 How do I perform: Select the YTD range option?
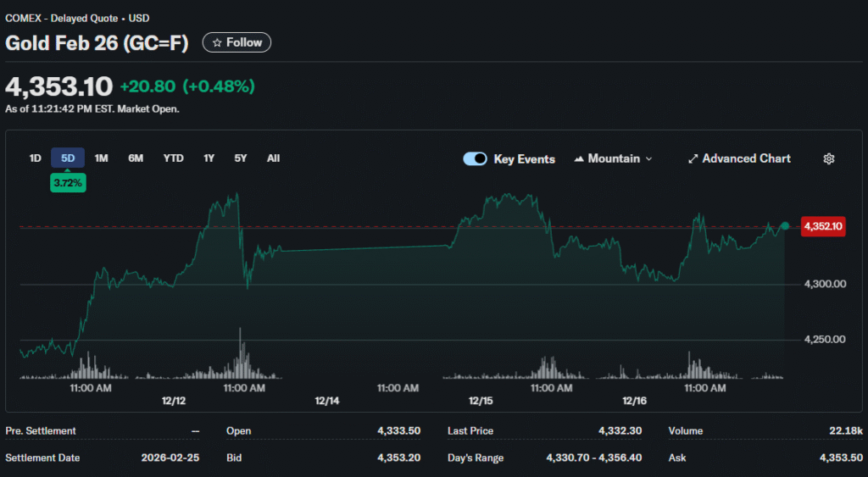click(173, 158)
